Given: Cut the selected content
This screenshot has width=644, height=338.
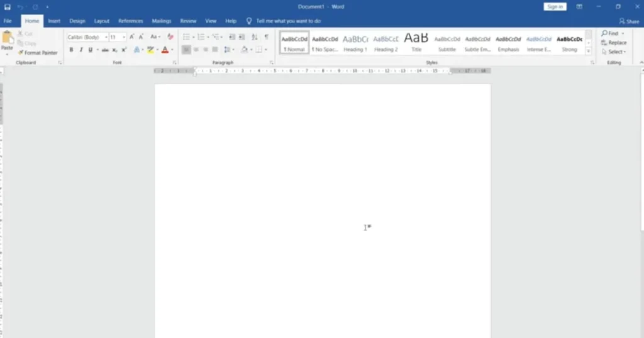Looking at the screenshot, I should click(x=25, y=34).
